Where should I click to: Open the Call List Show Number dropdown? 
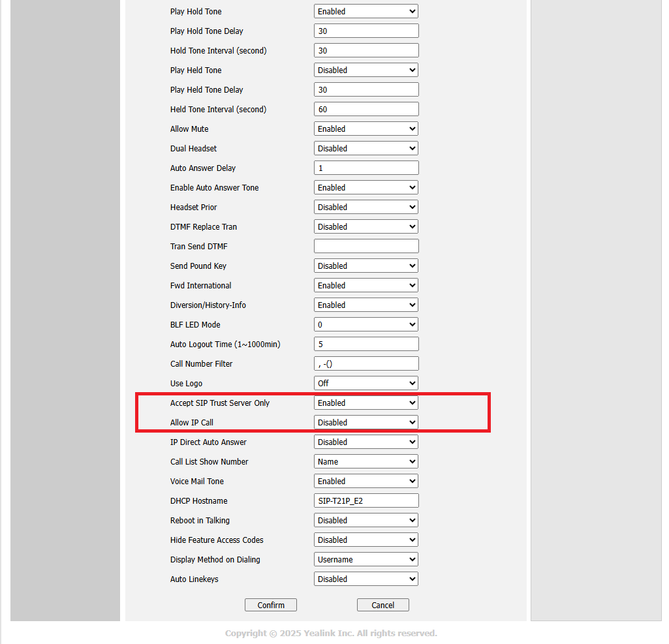(366, 461)
